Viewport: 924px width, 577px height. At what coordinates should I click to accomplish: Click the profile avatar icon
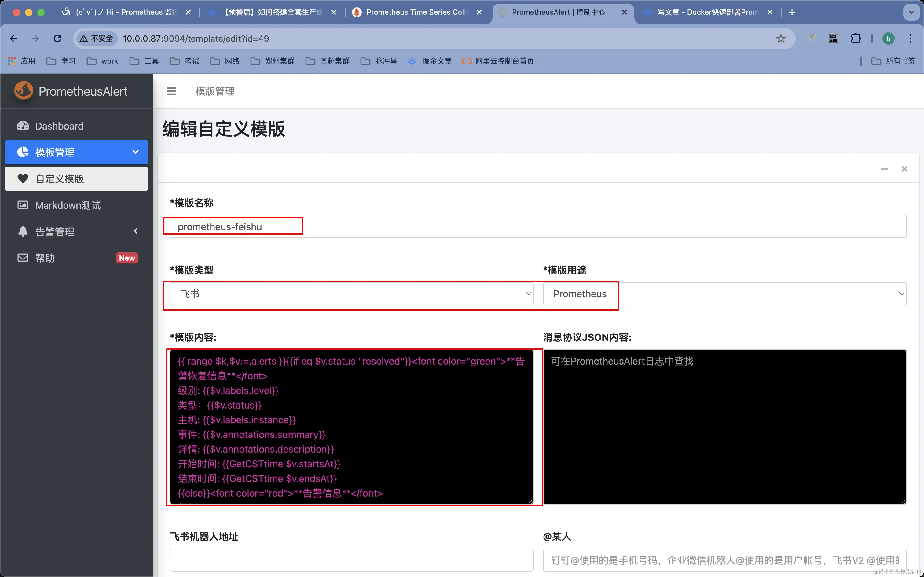coord(888,39)
